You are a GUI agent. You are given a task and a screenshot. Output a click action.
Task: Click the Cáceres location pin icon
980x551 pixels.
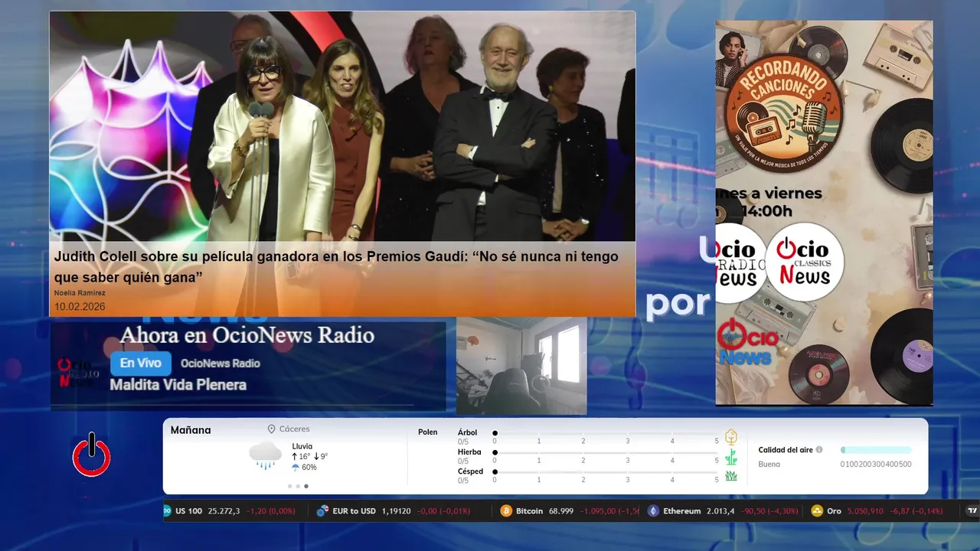pos(271,429)
